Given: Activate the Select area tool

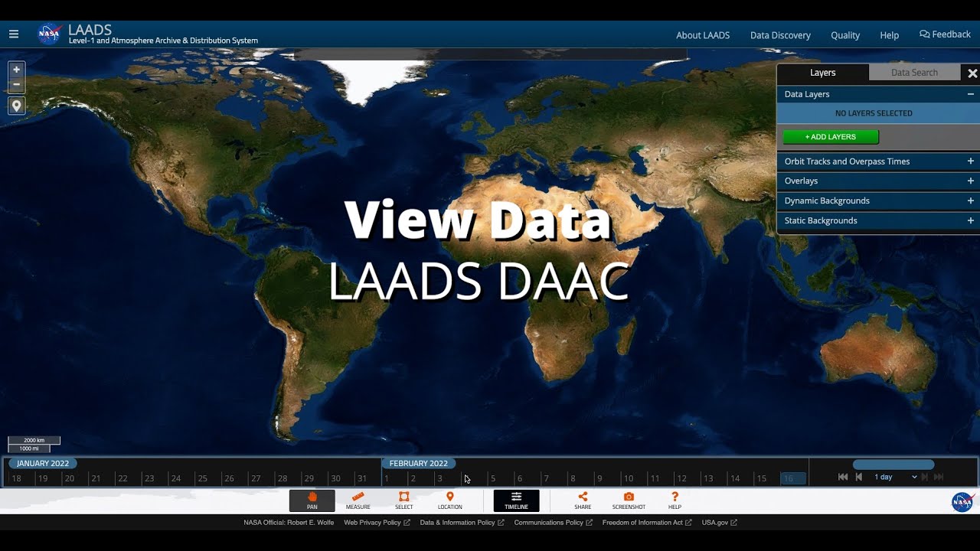Looking at the screenshot, I should pos(403,500).
